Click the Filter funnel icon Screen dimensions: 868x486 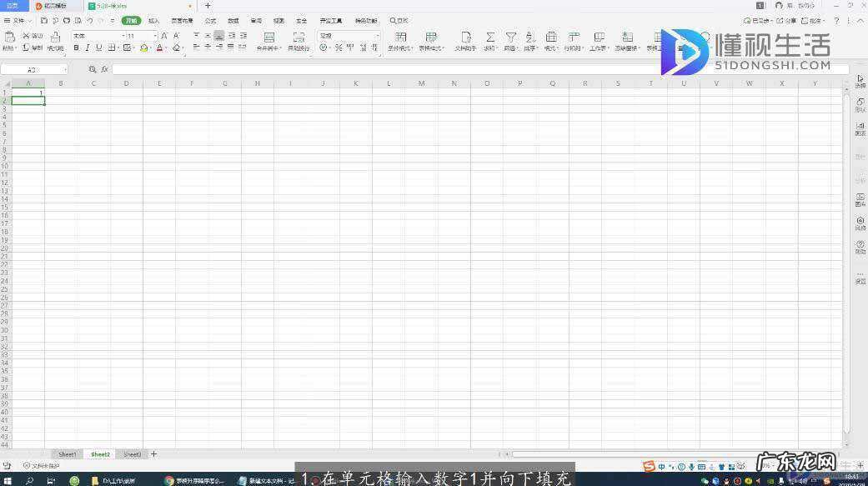click(x=510, y=37)
